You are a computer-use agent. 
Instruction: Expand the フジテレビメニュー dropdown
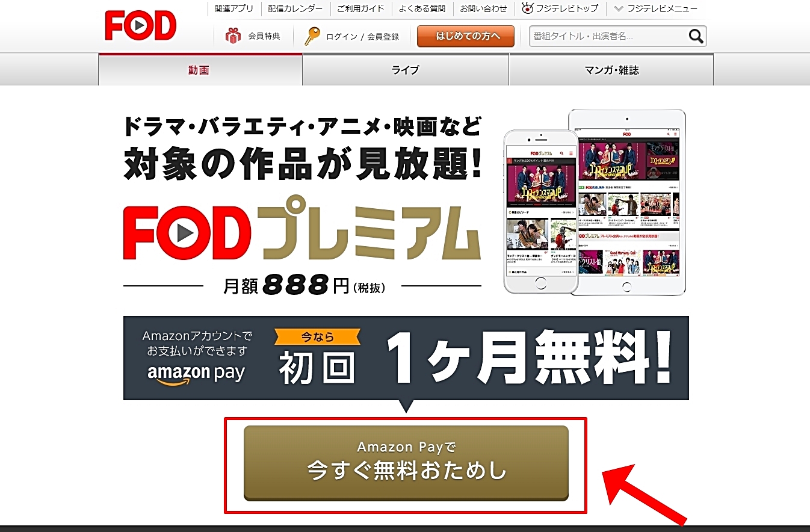coord(655,8)
